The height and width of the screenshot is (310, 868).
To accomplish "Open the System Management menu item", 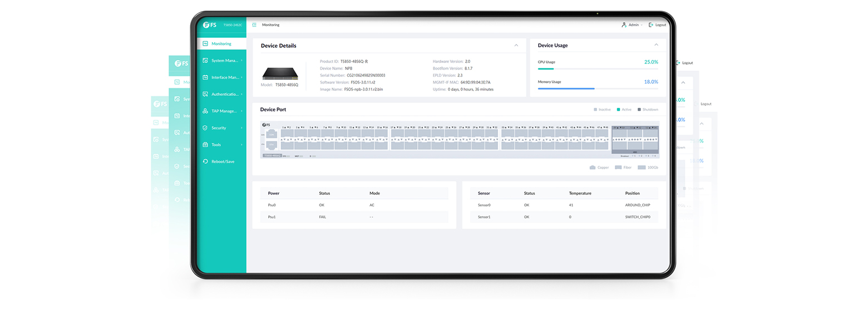I will pyautogui.click(x=221, y=60).
